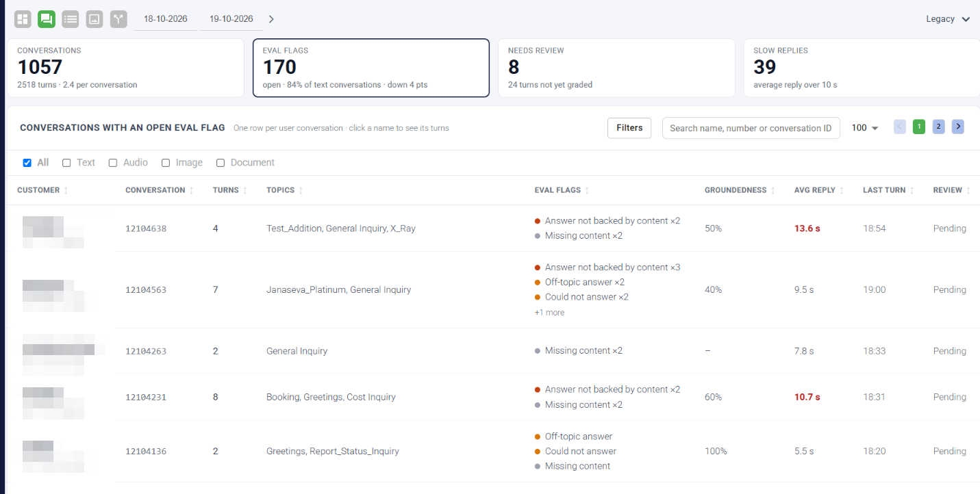Select the Slow Replies summary card
Image resolution: width=980 pixels, height=494 pixels.
pos(862,68)
